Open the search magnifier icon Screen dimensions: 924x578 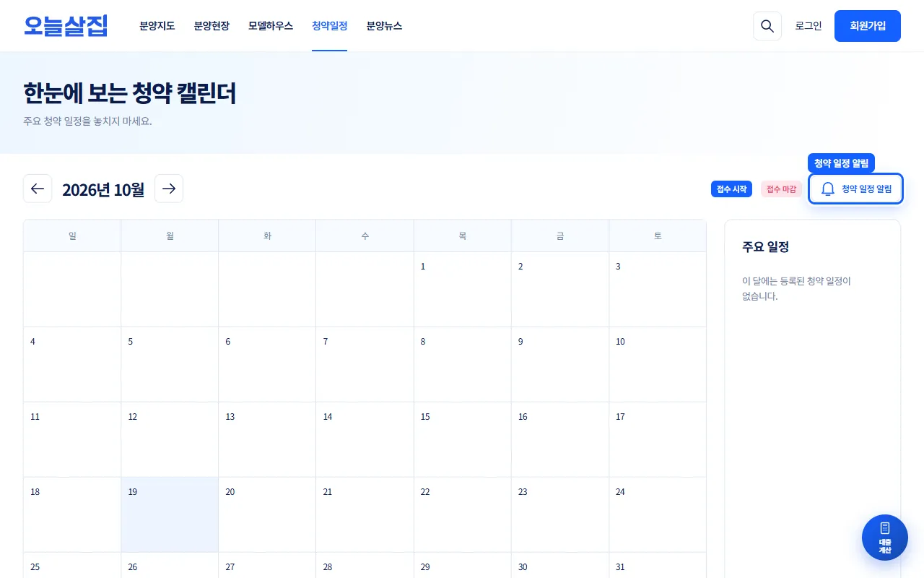767,26
